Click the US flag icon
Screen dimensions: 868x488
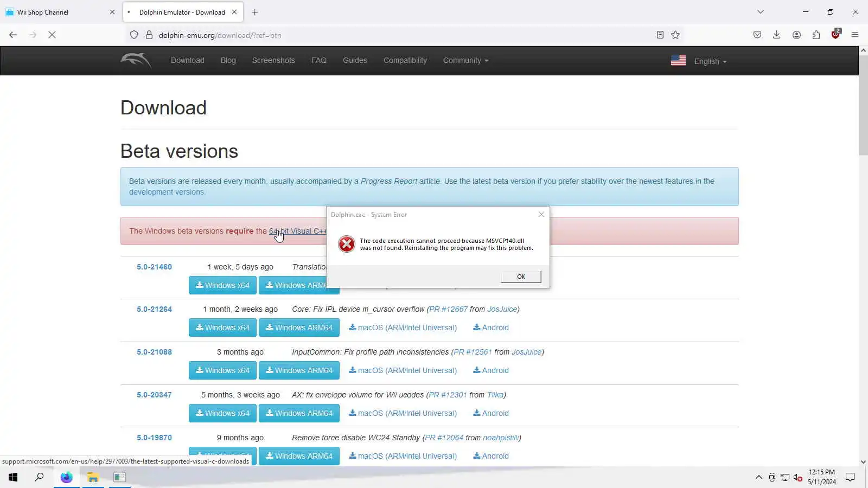pyautogui.click(x=678, y=60)
